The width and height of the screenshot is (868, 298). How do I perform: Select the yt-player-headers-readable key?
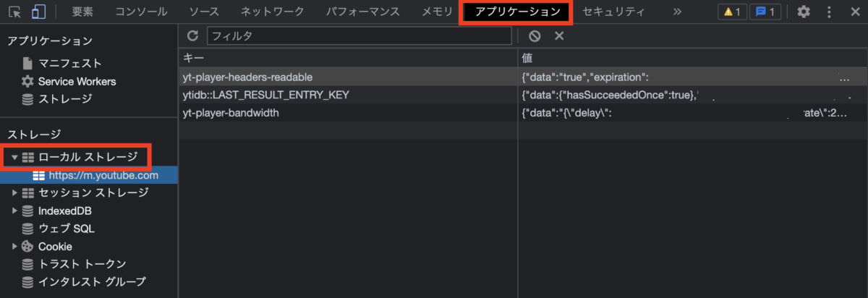click(247, 77)
